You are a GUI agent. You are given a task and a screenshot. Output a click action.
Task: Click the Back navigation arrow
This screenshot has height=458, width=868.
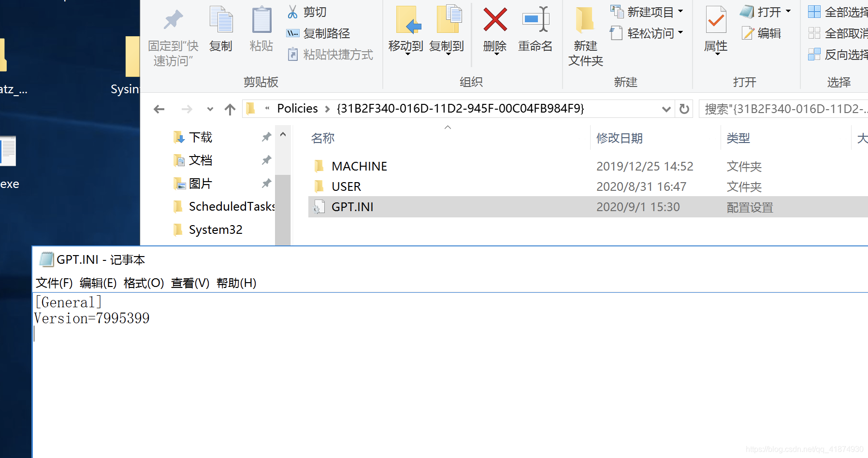point(159,109)
